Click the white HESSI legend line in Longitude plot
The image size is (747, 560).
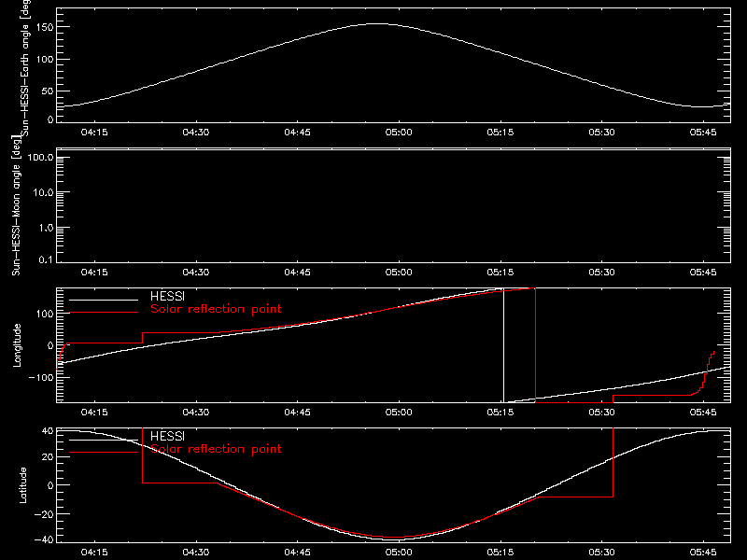point(104,300)
